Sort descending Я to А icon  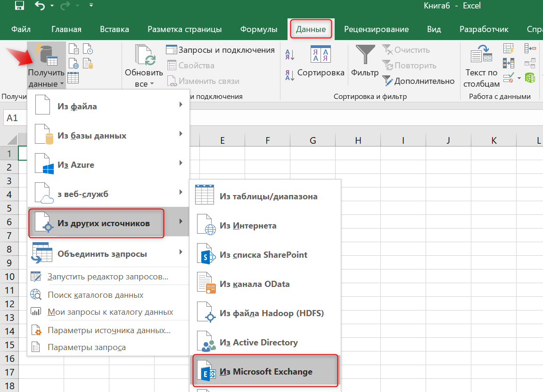[x=289, y=75]
